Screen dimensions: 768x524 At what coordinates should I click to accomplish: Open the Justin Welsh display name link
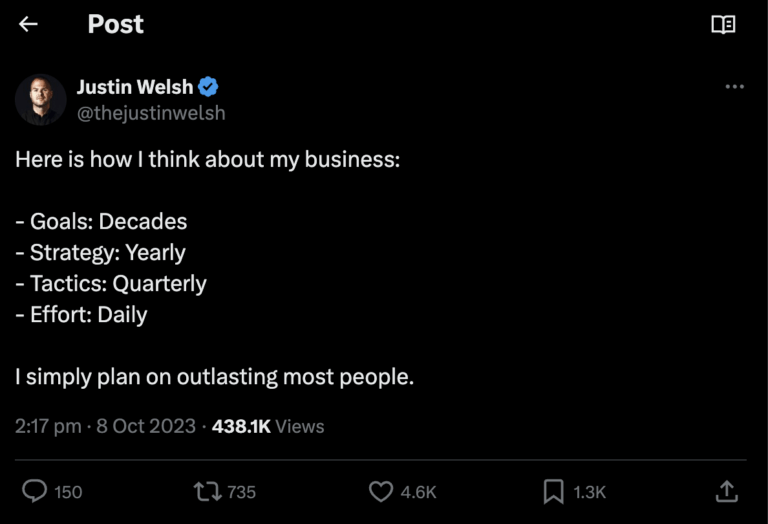point(135,87)
